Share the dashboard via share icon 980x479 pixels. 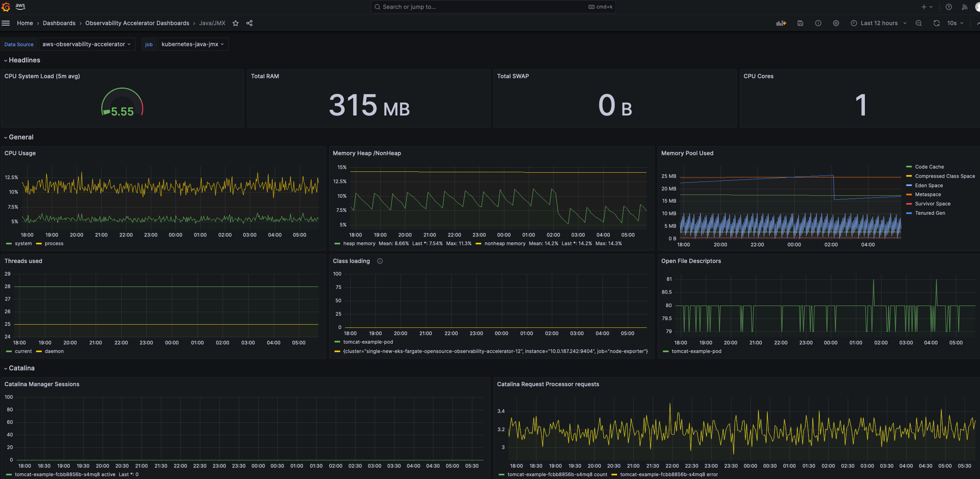[249, 23]
